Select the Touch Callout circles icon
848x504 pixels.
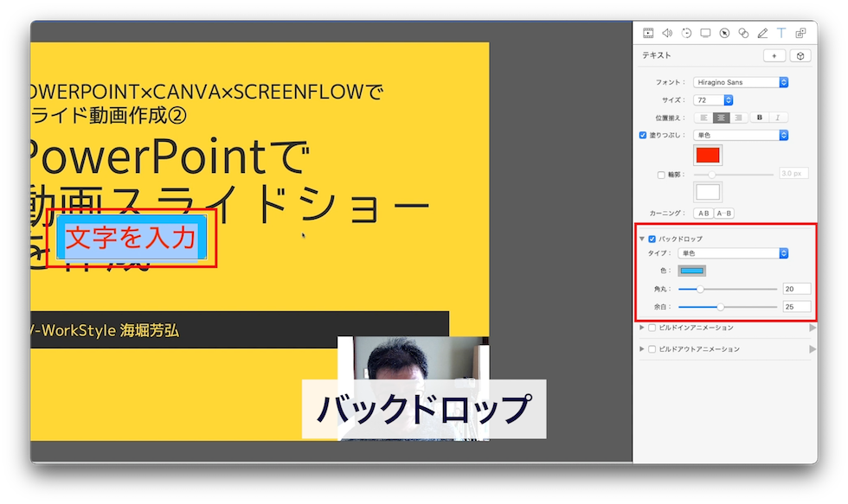pyautogui.click(x=745, y=32)
